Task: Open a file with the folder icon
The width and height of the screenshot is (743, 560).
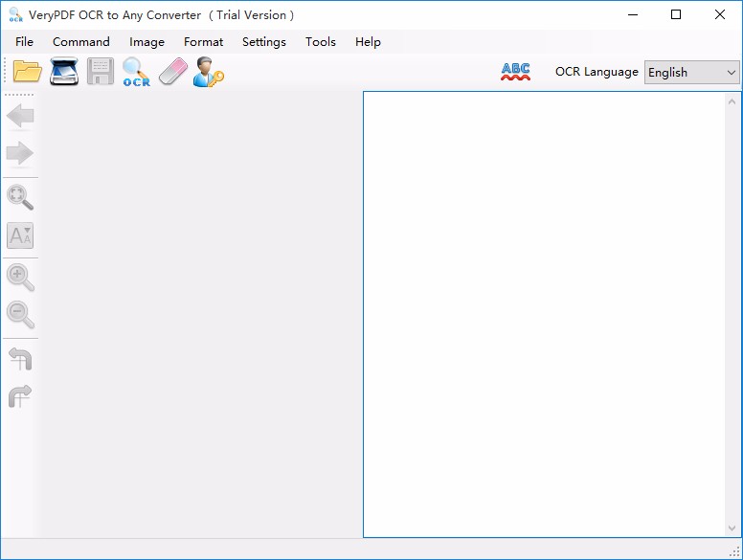Action: 28,72
